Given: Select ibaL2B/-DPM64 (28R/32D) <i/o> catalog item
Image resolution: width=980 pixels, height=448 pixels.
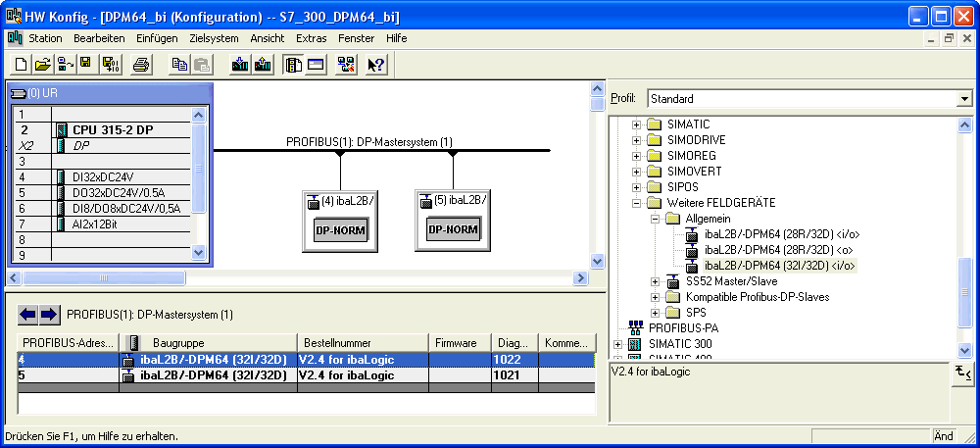Looking at the screenshot, I should (x=781, y=234).
